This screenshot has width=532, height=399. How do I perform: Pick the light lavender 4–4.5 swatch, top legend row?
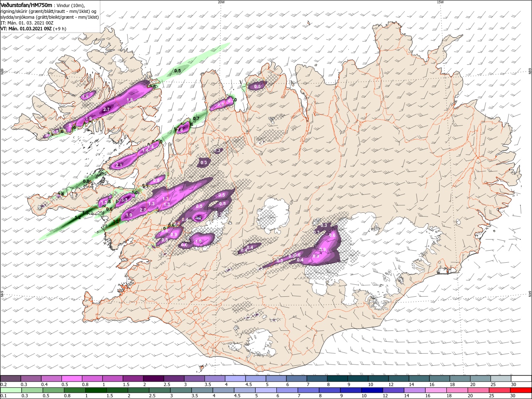(235, 379)
